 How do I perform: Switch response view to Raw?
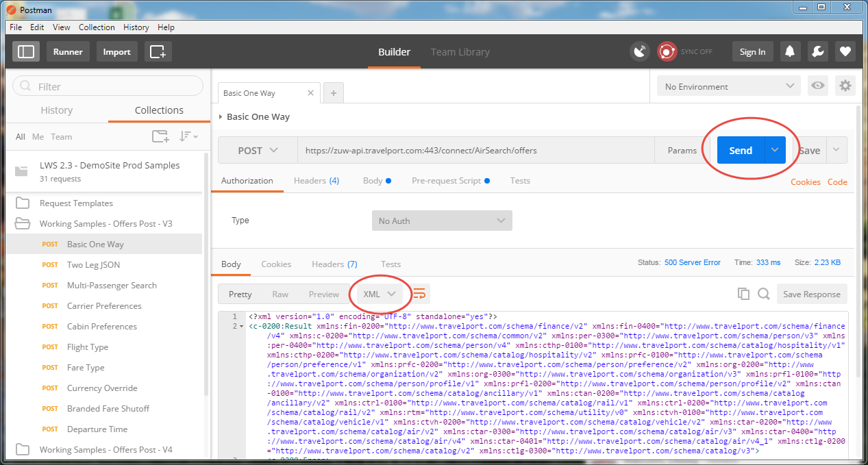[x=280, y=294]
